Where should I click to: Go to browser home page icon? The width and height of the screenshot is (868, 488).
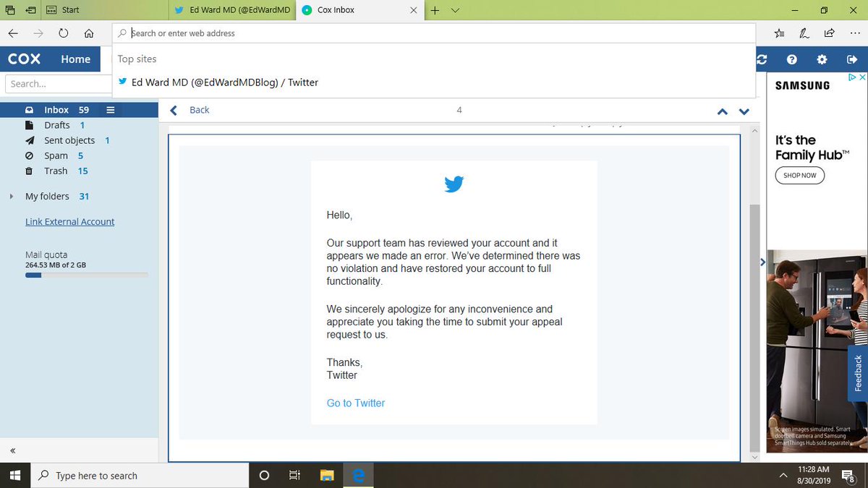pyautogui.click(x=88, y=33)
